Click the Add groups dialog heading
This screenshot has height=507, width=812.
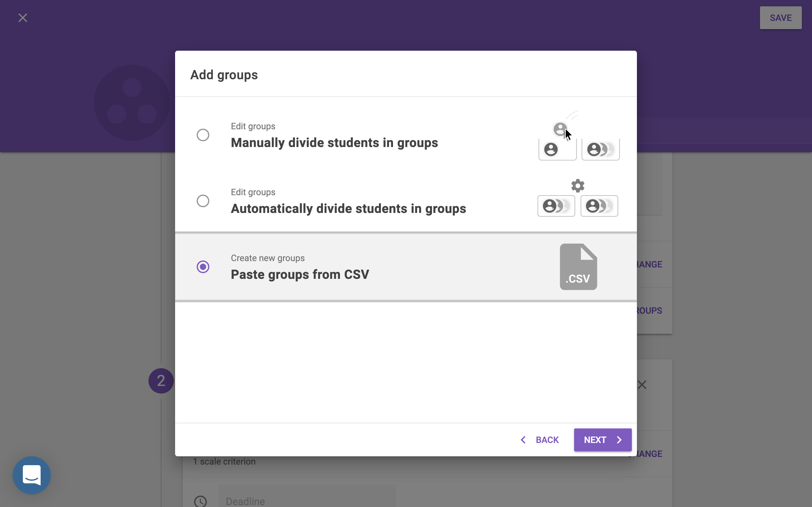click(x=224, y=75)
